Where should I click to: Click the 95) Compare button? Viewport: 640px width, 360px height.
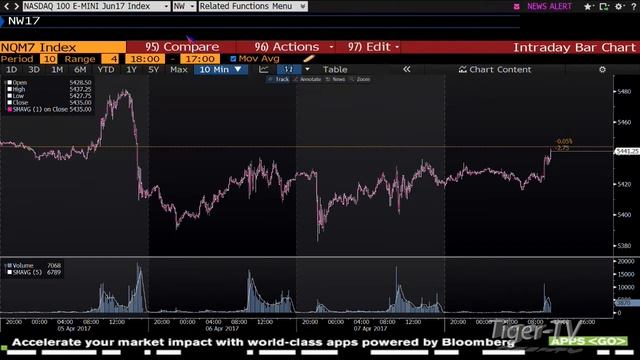182,47
